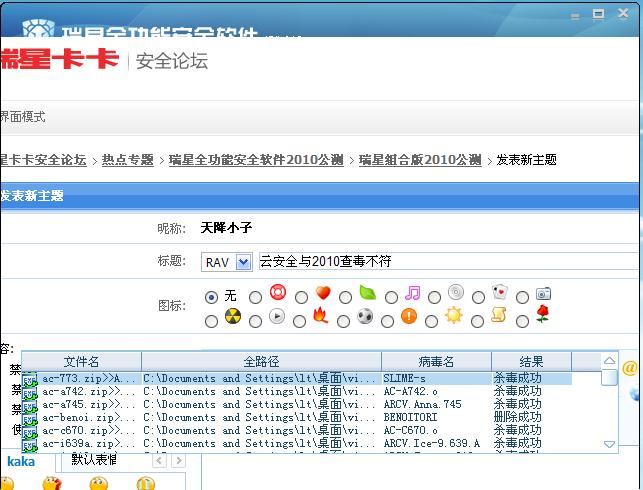Click the grey play button icon
The height and width of the screenshot is (490, 643).
277,316
